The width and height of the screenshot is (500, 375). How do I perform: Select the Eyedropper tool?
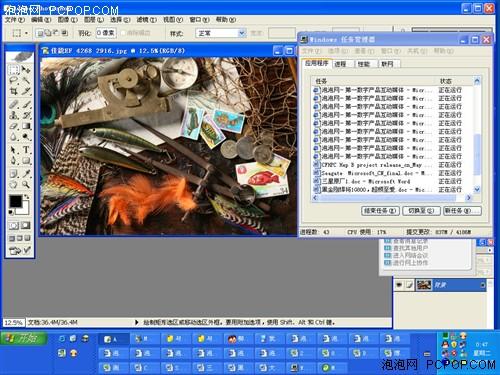(x=26, y=173)
